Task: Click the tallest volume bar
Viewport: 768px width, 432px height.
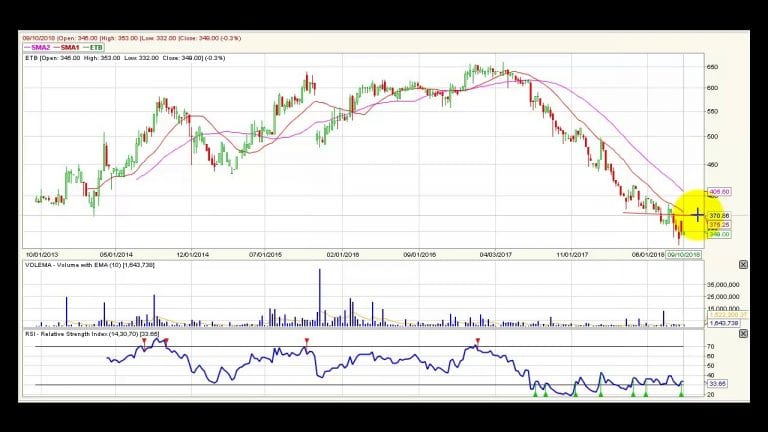Action: (320, 297)
